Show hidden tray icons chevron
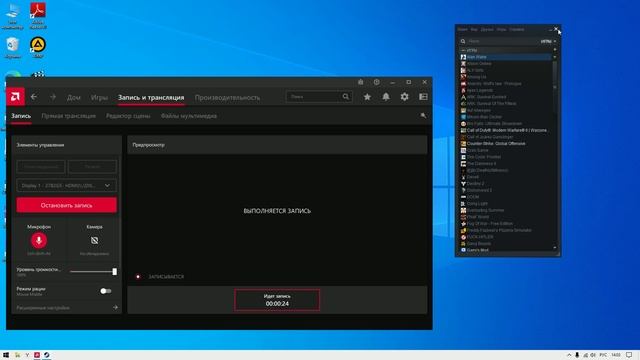640x360 pixels. (569, 355)
